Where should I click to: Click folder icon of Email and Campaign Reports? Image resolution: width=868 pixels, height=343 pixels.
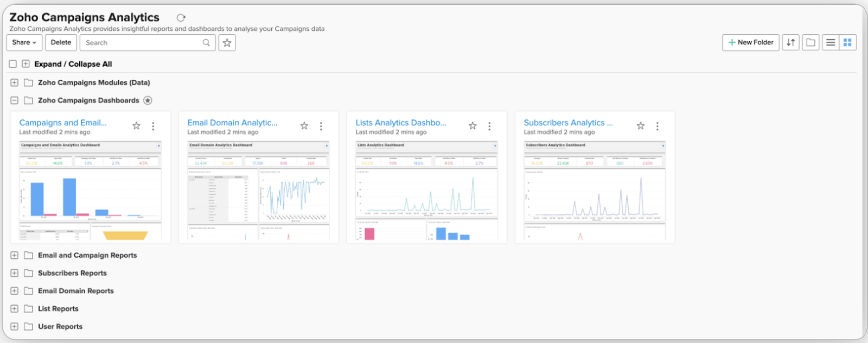tap(28, 255)
